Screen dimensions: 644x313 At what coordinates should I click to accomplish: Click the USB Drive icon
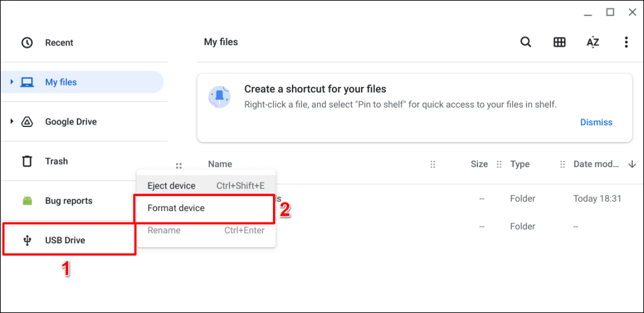(27, 240)
